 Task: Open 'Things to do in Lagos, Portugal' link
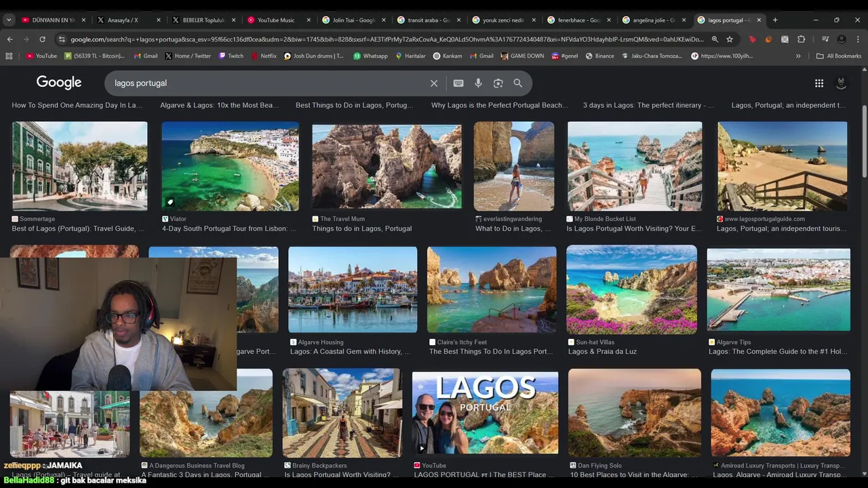coord(362,228)
